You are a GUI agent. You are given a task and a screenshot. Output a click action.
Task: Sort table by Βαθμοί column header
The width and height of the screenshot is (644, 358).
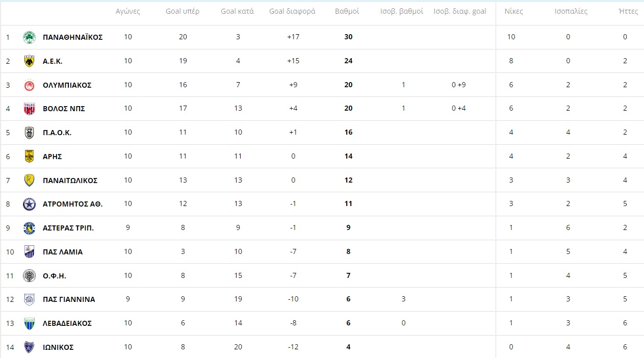[x=347, y=11]
